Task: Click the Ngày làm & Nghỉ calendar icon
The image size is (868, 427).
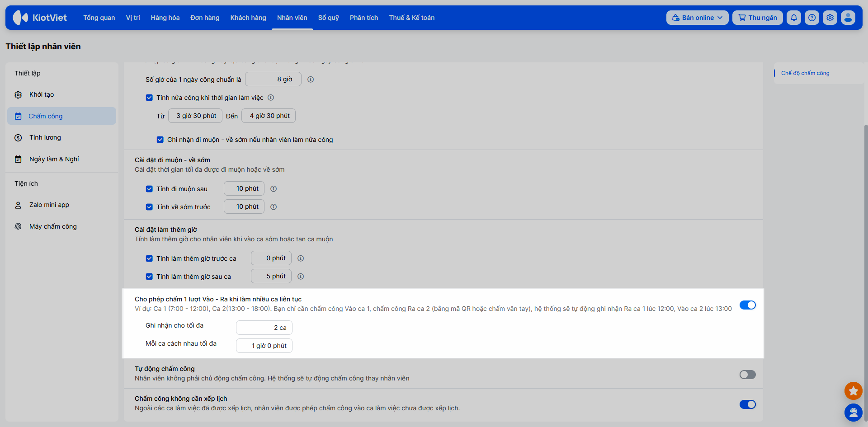Action: [18, 159]
